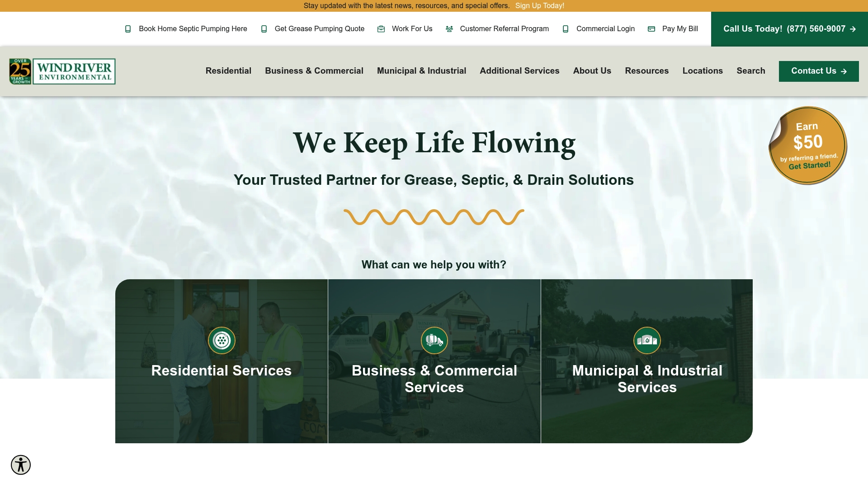Open Book Home Septic Pumping Here link
The width and height of the screenshot is (868, 488).
coord(193,29)
